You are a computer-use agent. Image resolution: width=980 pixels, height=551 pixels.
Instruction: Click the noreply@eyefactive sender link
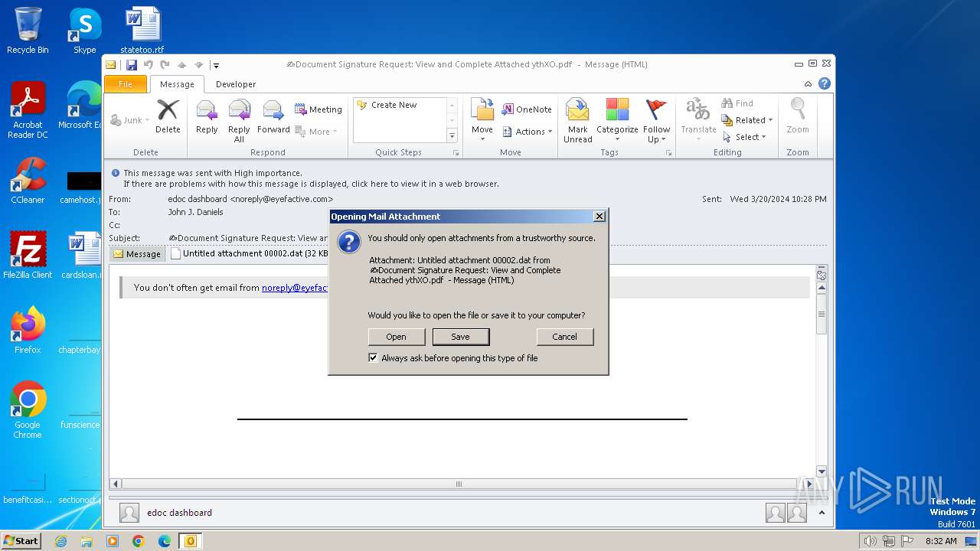point(295,288)
